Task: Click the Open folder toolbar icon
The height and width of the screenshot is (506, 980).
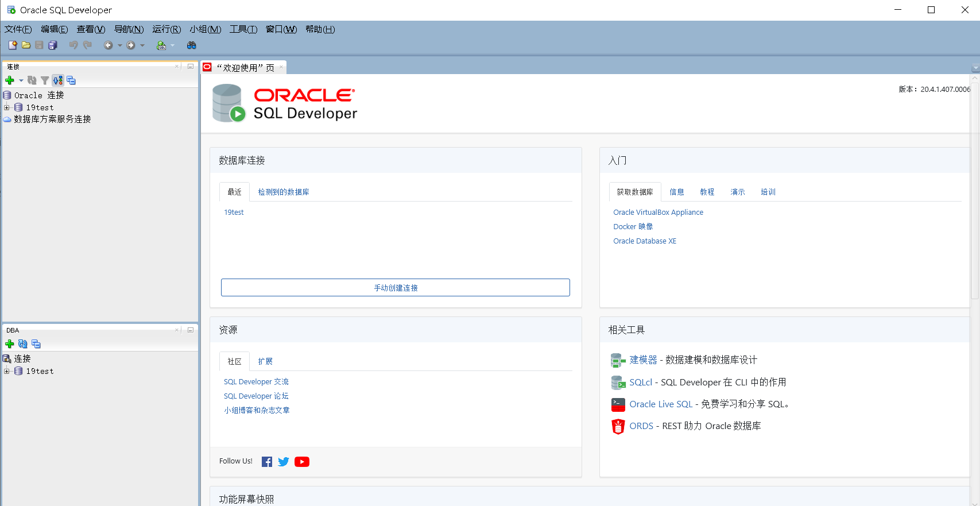Action: pyautogui.click(x=26, y=45)
